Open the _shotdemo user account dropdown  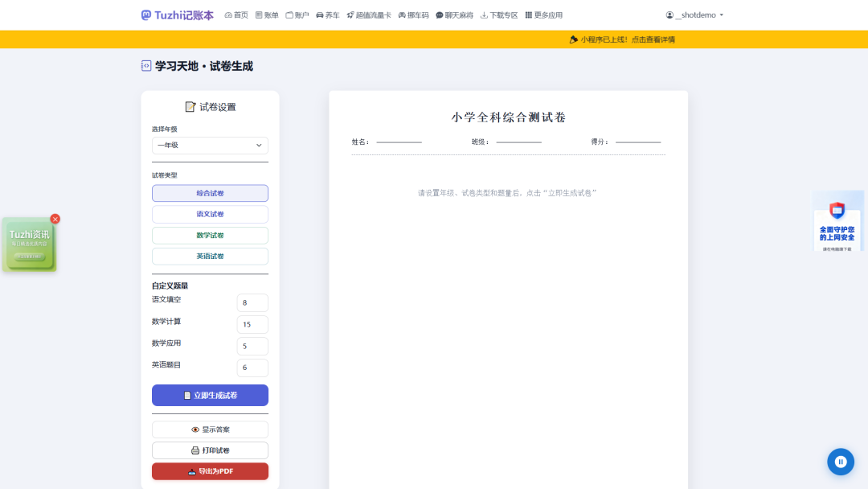694,15
